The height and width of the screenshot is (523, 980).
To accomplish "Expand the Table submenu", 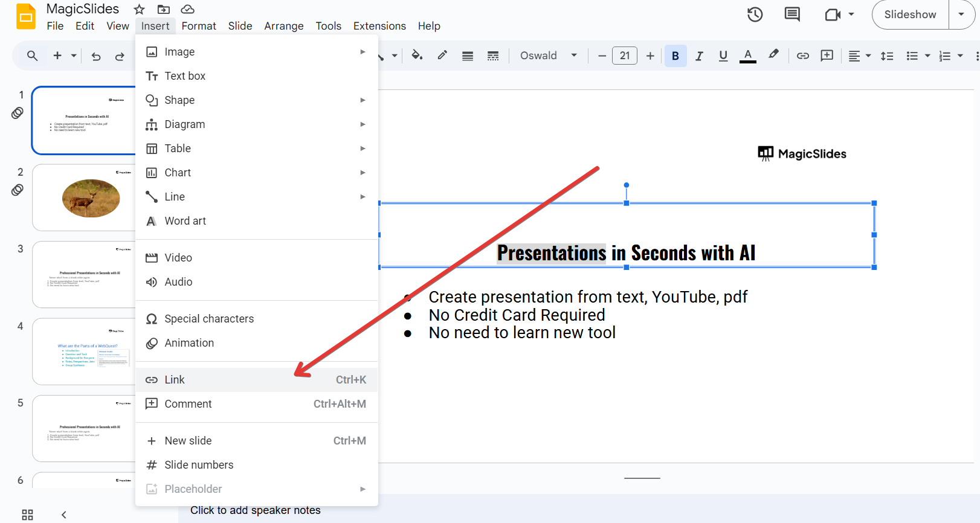I will coord(257,149).
